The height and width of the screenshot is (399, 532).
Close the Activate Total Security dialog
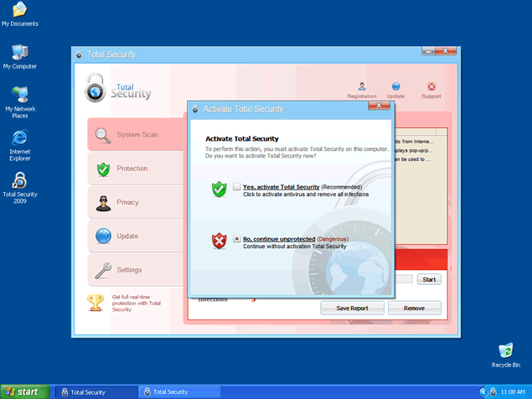coord(379,107)
